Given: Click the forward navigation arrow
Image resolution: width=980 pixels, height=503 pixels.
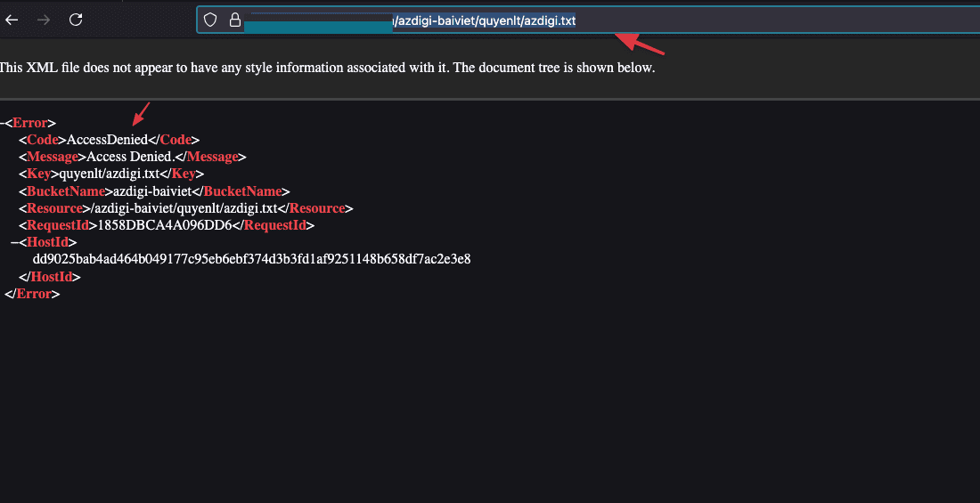Looking at the screenshot, I should coord(44,20).
